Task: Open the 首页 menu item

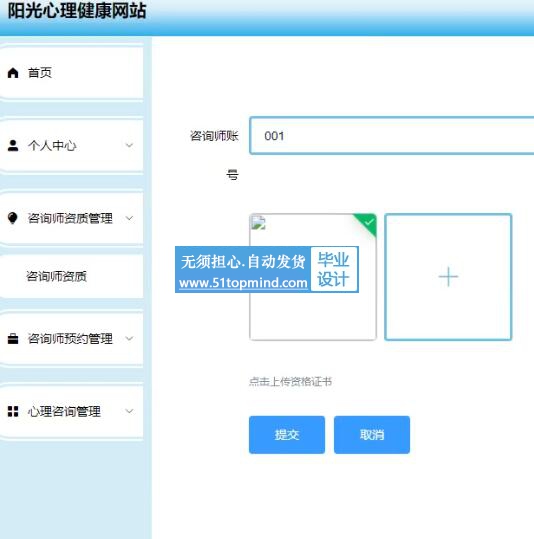Action: [x=72, y=73]
